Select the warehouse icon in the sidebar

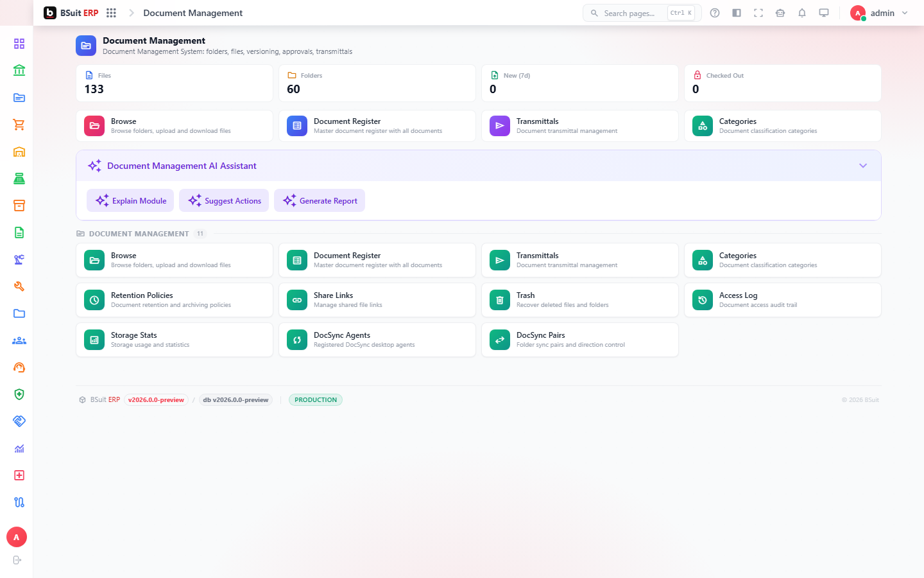[x=19, y=152]
